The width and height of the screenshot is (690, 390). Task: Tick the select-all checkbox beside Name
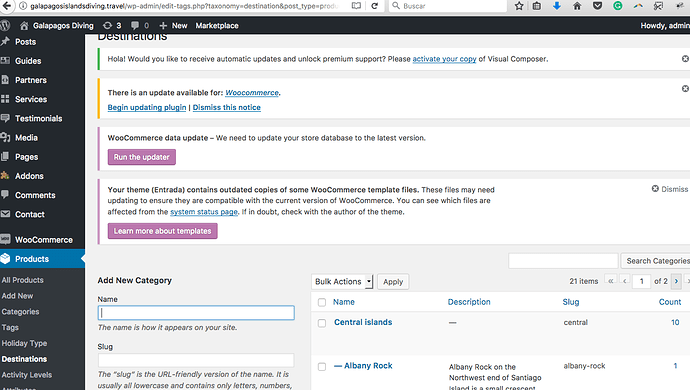pos(322,302)
